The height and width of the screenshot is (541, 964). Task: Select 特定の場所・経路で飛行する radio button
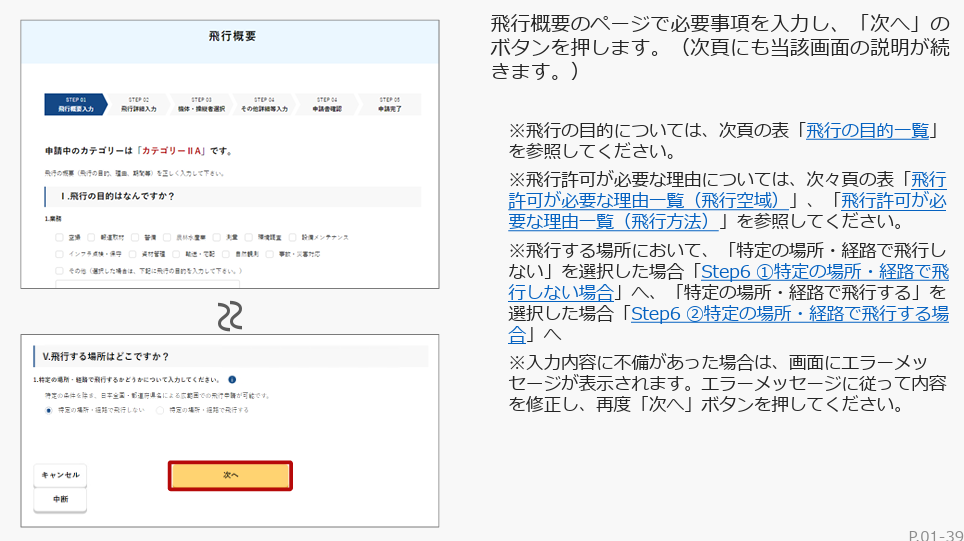160,410
